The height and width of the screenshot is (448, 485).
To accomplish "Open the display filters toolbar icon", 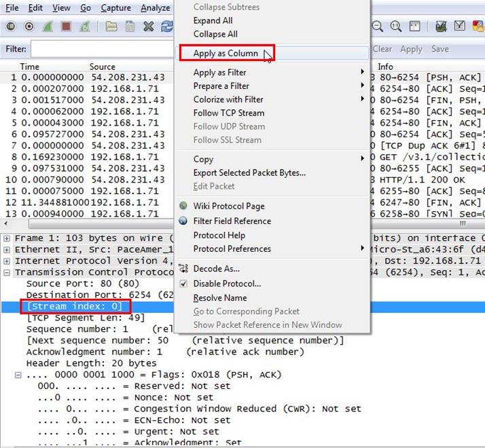I will point(460,27).
